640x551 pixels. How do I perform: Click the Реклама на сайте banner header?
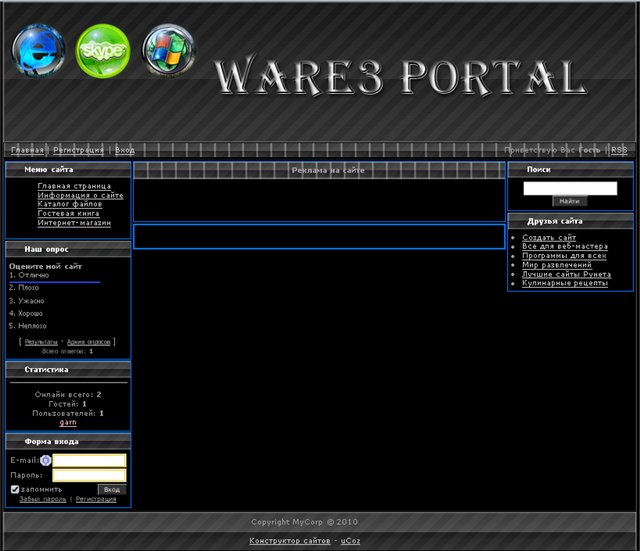pos(328,170)
